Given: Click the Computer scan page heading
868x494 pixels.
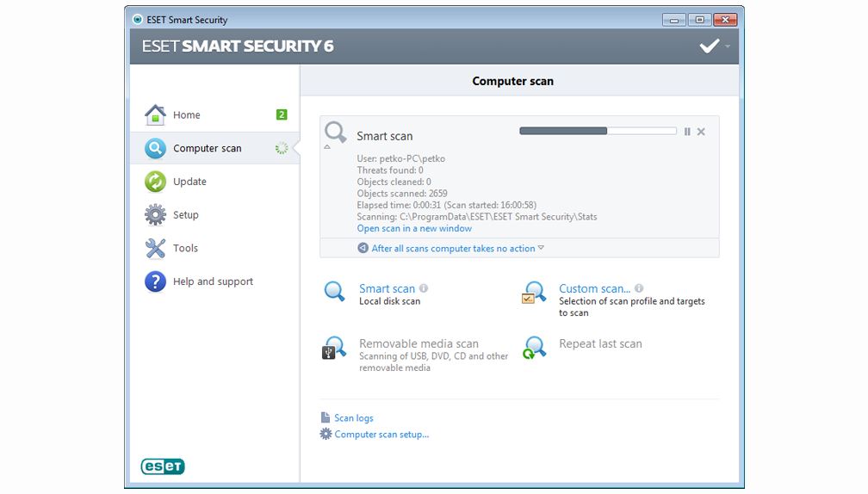Looking at the screenshot, I should tap(512, 81).
